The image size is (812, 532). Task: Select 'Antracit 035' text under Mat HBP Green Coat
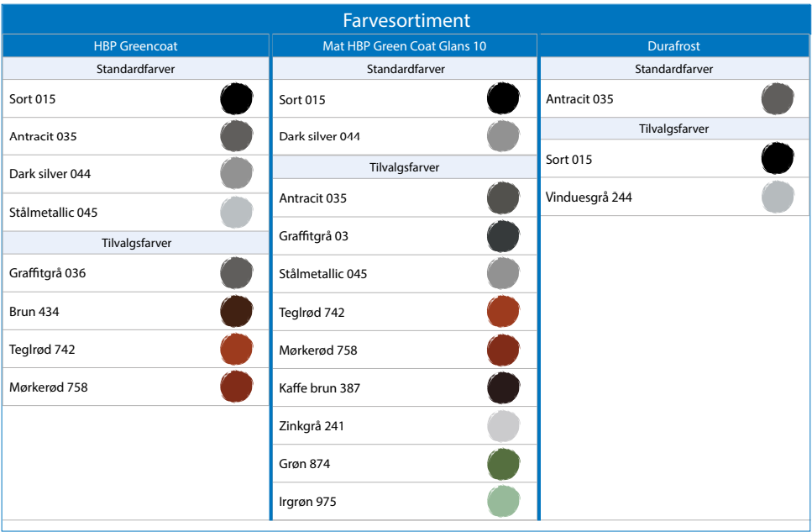coord(312,198)
